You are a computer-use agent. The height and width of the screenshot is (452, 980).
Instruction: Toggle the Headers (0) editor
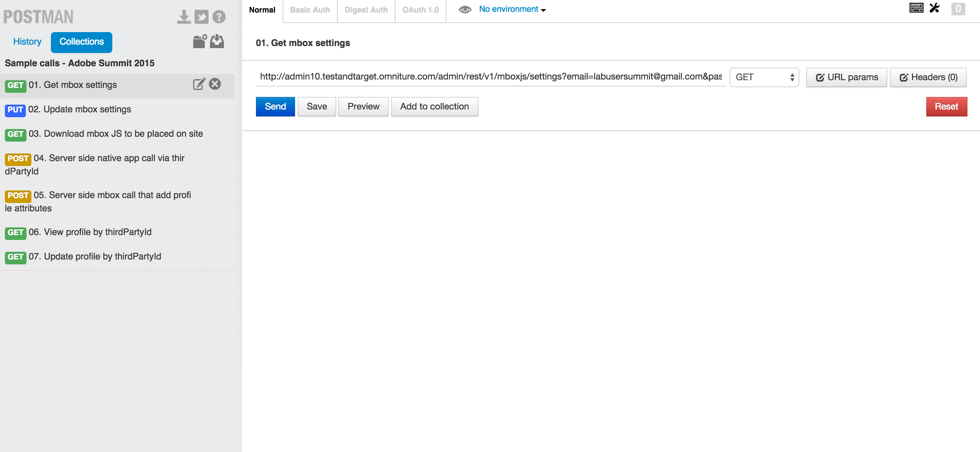click(x=928, y=77)
